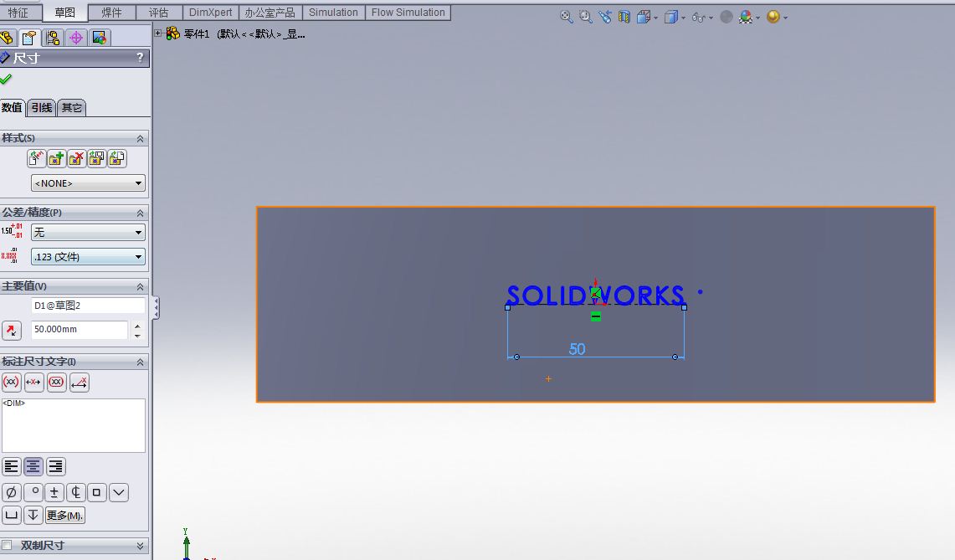Image resolution: width=955 pixels, height=560 pixels.
Task: Switch to the 焊件 tab
Action: click(x=111, y=13)
